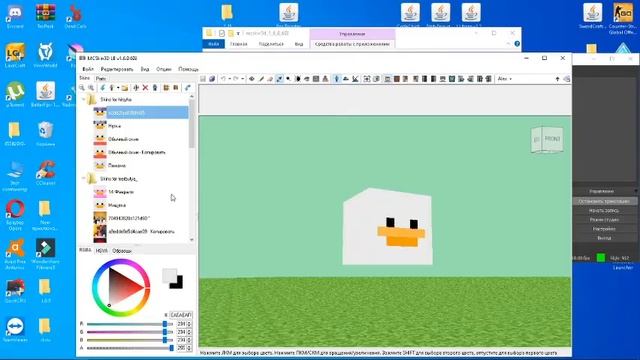The width and height of the screenshot is (640, 360).
Task: Click the up arrow icon near model selector
Action: [x=557, y=79]
